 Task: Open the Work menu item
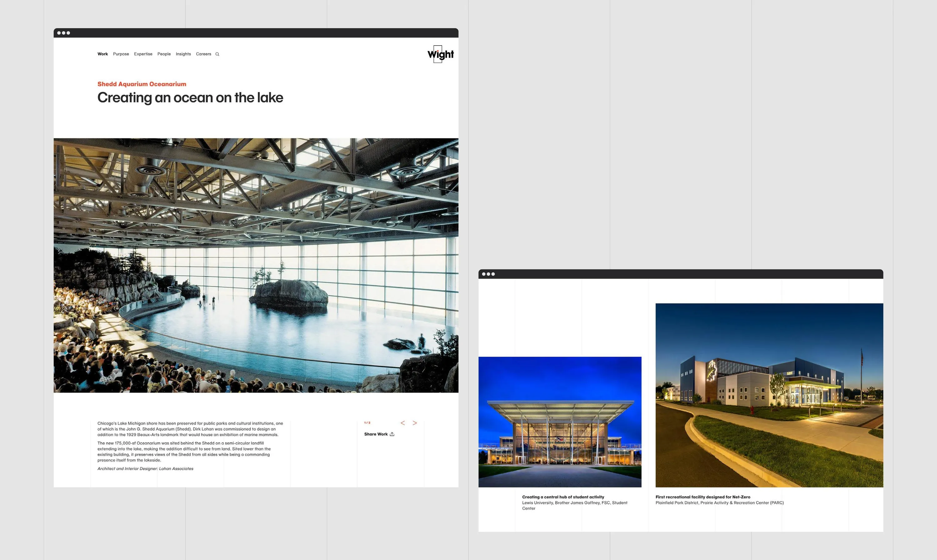(103, 54)
